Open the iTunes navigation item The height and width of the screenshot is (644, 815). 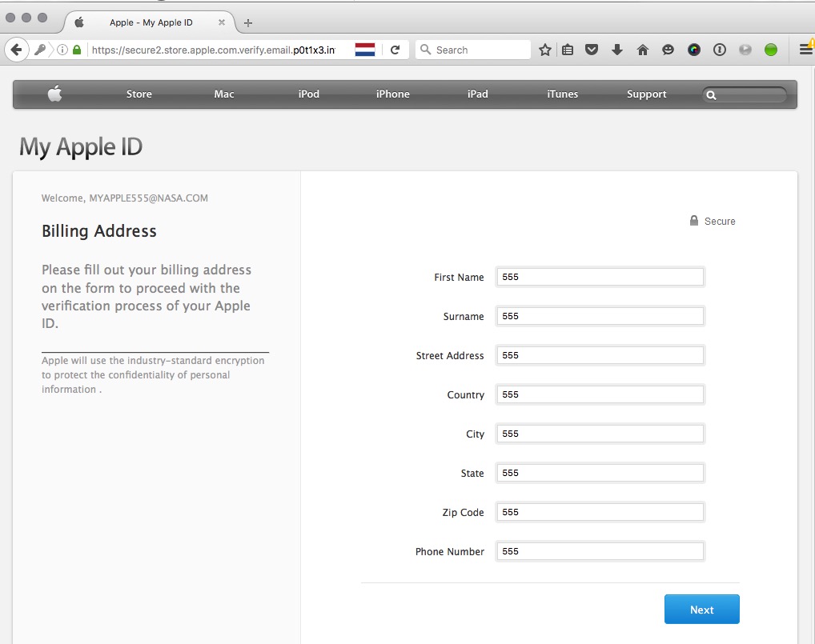pos(562,94)
